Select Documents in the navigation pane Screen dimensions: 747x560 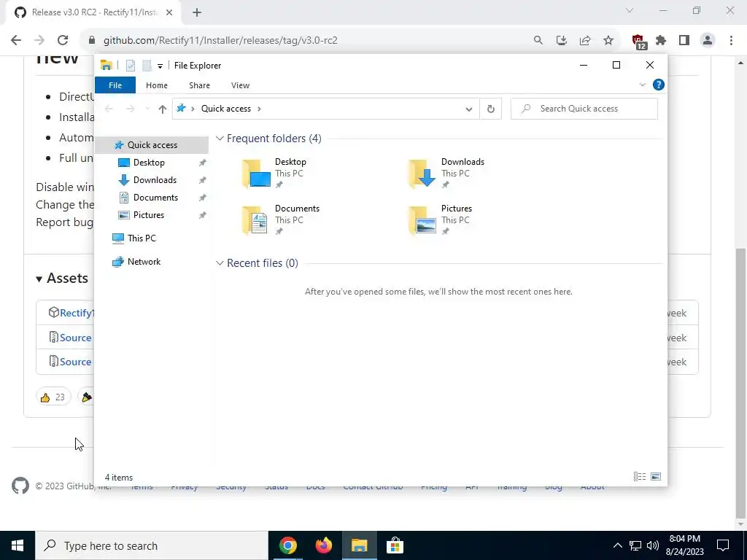coord(155,198)
